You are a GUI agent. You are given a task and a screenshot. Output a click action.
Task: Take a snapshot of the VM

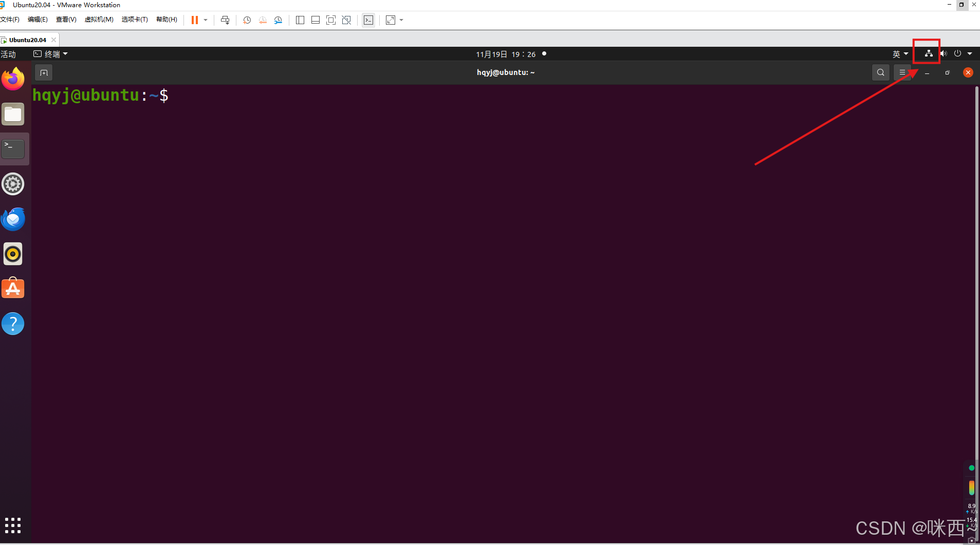pyautogui.click(x=247, y=20)
